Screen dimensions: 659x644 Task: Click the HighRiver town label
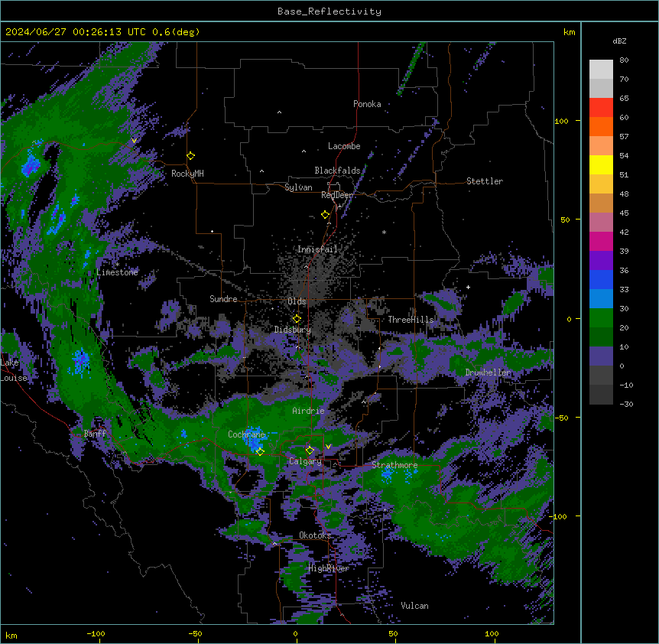[329, 568]
